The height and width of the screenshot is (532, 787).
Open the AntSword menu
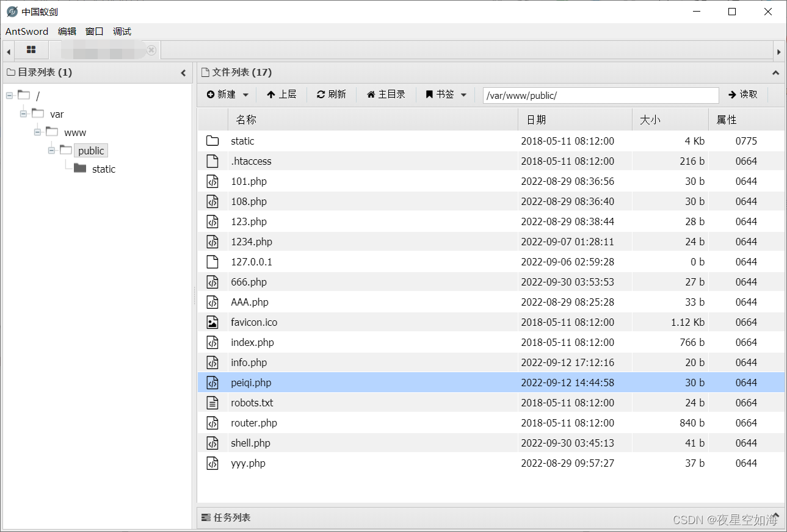tap(27, 32)
